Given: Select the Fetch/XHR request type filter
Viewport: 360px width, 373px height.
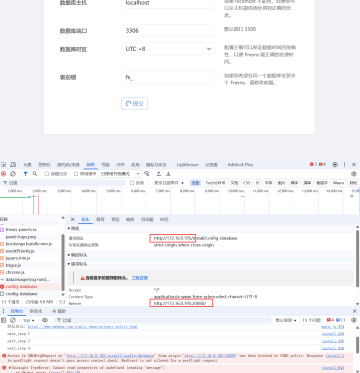Looking at the screenshot, I should (215, 183).
